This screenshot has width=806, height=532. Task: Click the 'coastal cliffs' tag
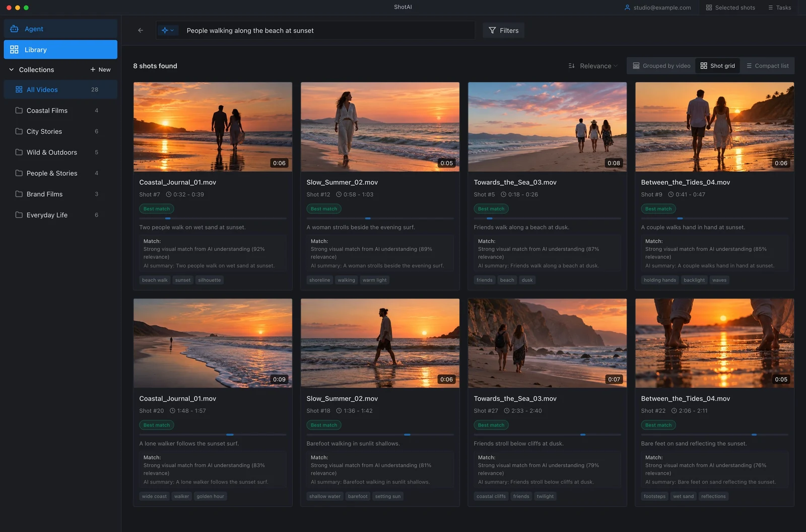[x=491, y=496]
